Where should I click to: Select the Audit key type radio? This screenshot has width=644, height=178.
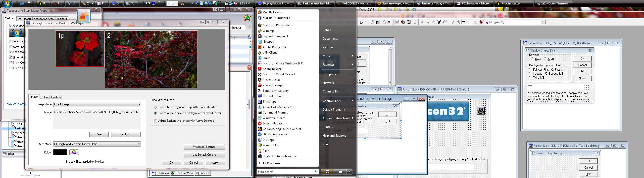click(x=545, y=59)
